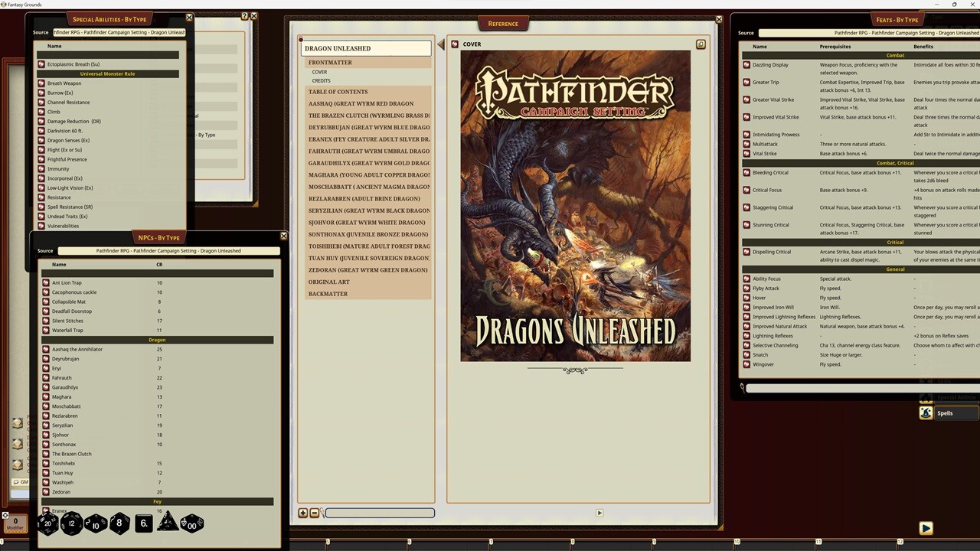Toggle the lock on the Dragon Unleashed index
The height and width of the screenshot is (551, 980).
[x=301, y=39]
